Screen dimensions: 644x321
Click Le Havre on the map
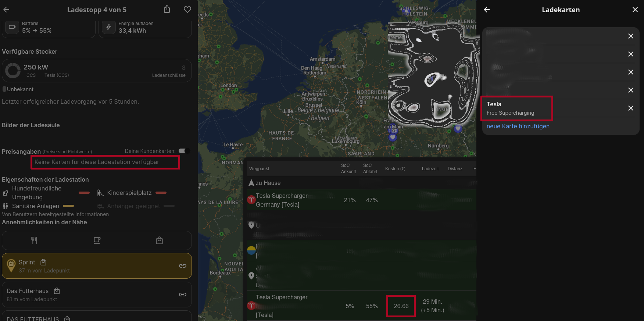[x=233, y=145]
